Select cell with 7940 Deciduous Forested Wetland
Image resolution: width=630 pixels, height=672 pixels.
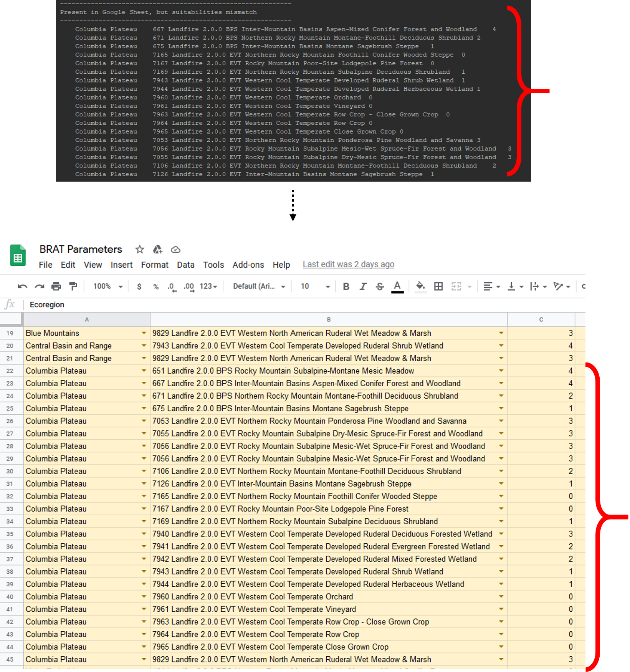(329, 534)
